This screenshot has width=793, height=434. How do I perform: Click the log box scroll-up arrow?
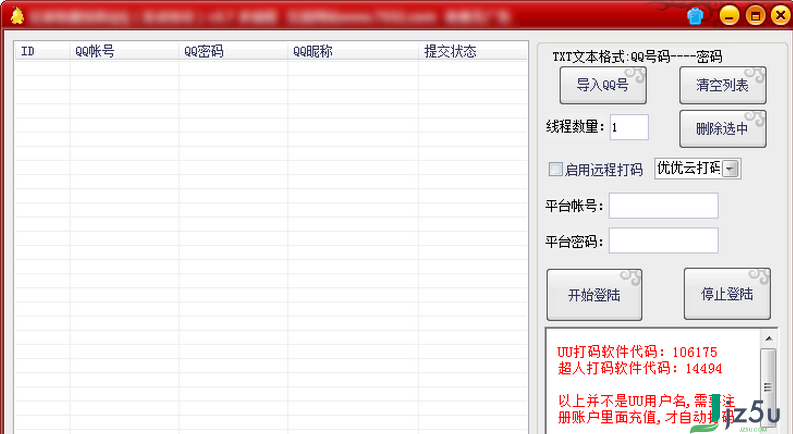(x=769, y=338)
